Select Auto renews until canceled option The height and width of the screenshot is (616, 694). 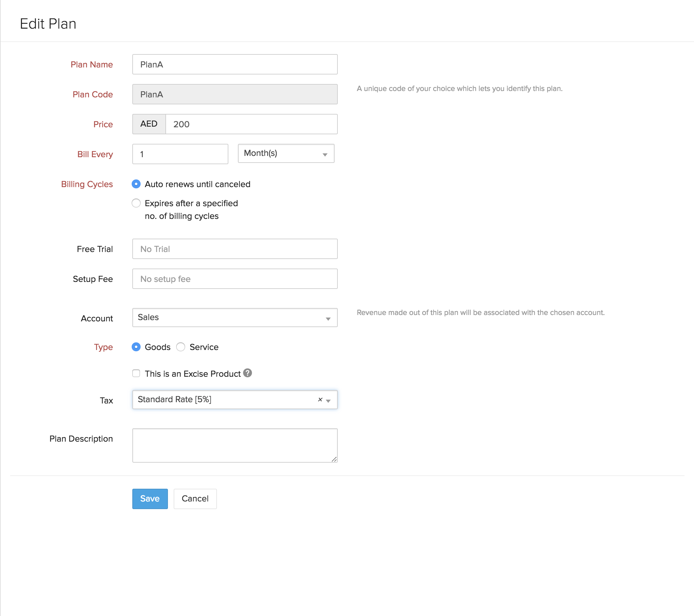(x=136, y=184)
